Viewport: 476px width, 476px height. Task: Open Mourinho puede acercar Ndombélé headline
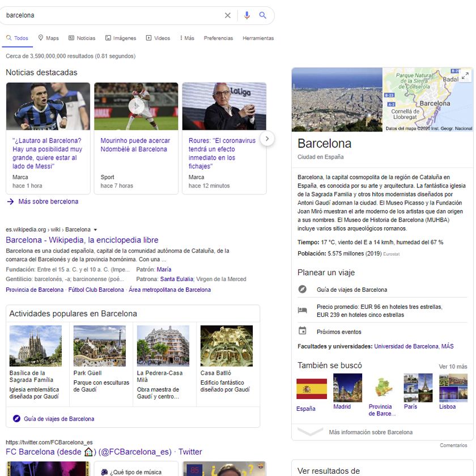(135, 145)
